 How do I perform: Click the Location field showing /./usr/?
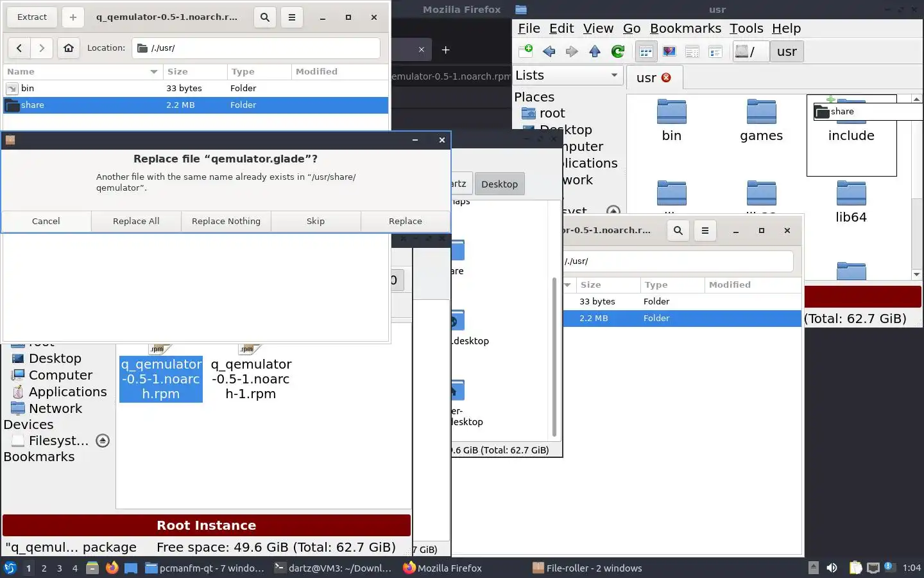[x=256, y=48]
